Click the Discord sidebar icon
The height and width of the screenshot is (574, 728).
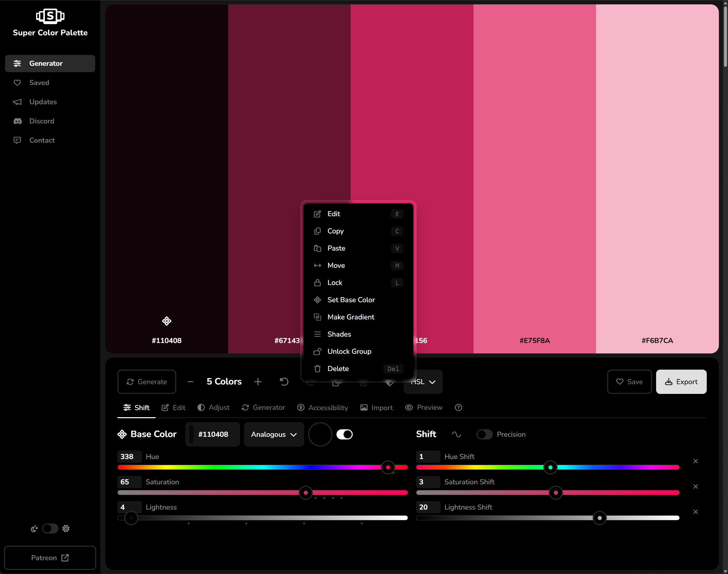click(18, 121)
